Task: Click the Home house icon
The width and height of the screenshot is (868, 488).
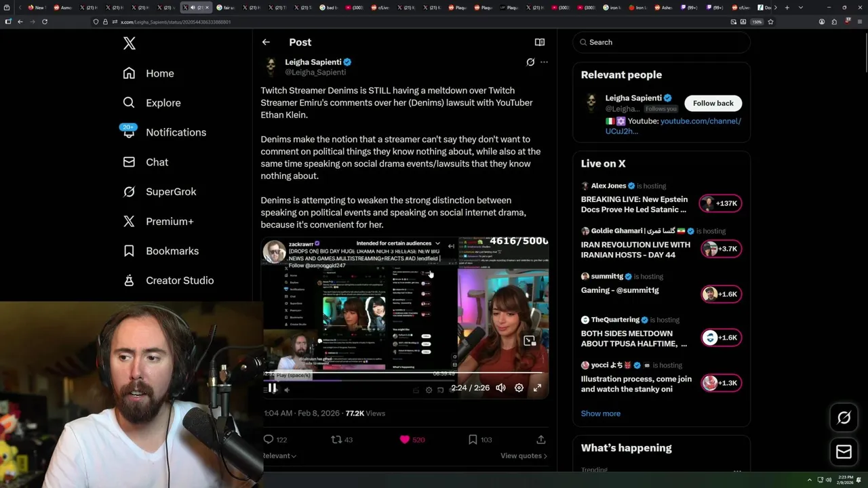Action: pos(129,73)
